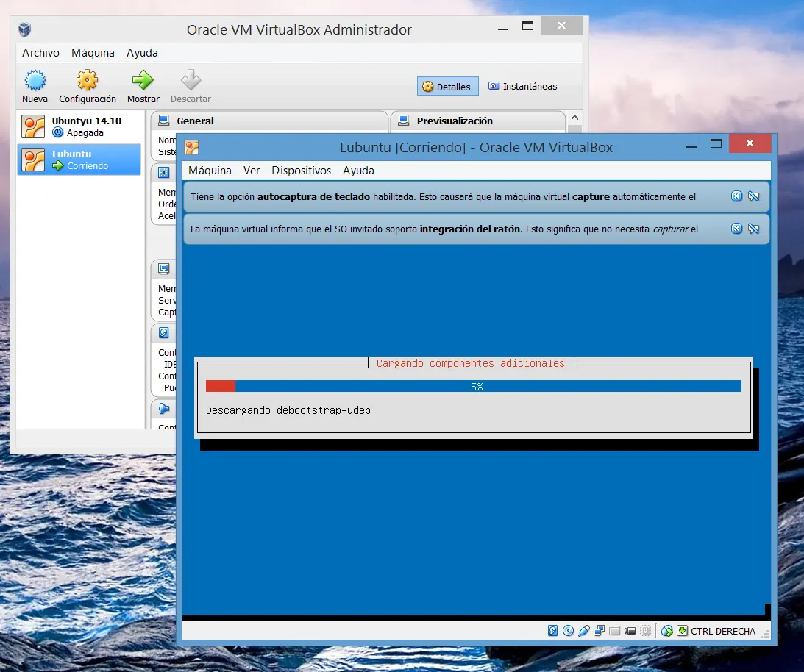Open the network adapters status icon
The width and height of the screenshot is (804, 672).
(x=600, y=631)
